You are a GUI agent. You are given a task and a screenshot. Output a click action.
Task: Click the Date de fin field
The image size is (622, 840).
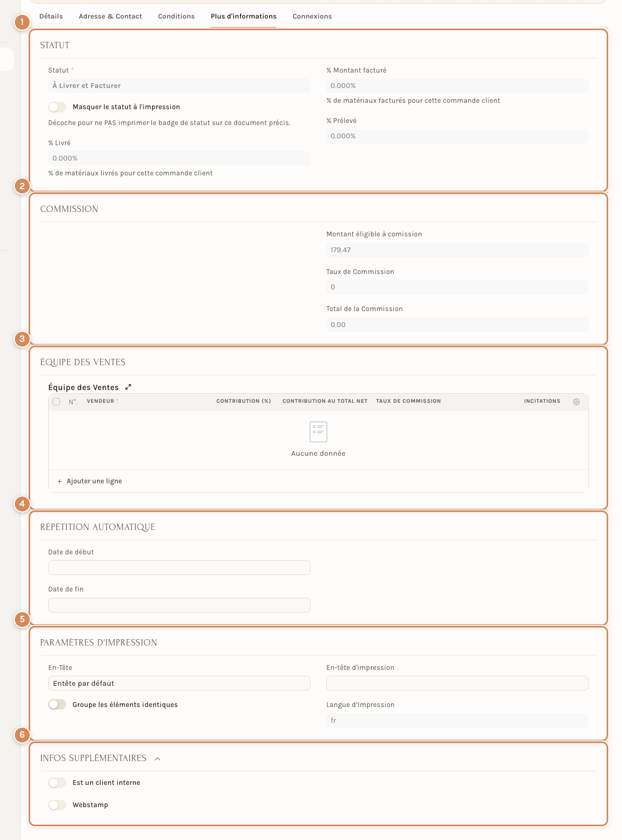[179, 605]
